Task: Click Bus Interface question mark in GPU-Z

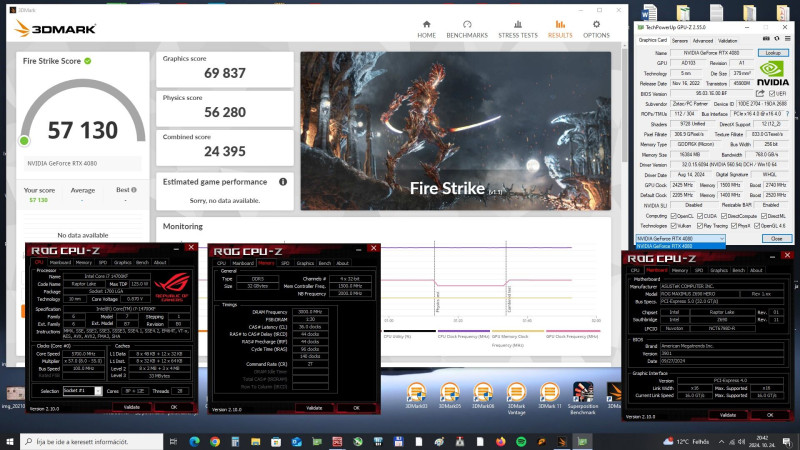Action: [x=787, y=114]
